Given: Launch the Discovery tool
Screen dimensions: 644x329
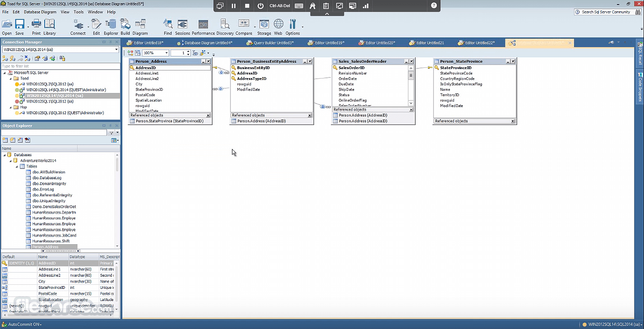Looking at the screenshot, I should point(225,27).
